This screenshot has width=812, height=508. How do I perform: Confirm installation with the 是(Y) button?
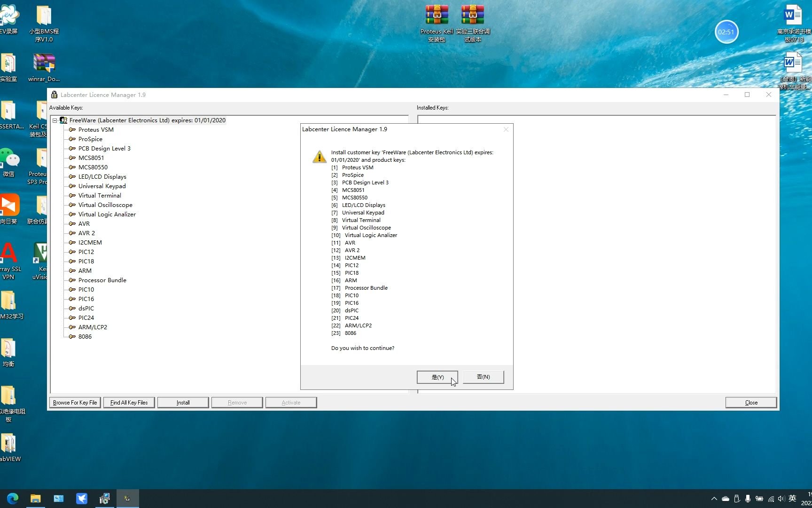pyautogui.click(x=437, y=377)
